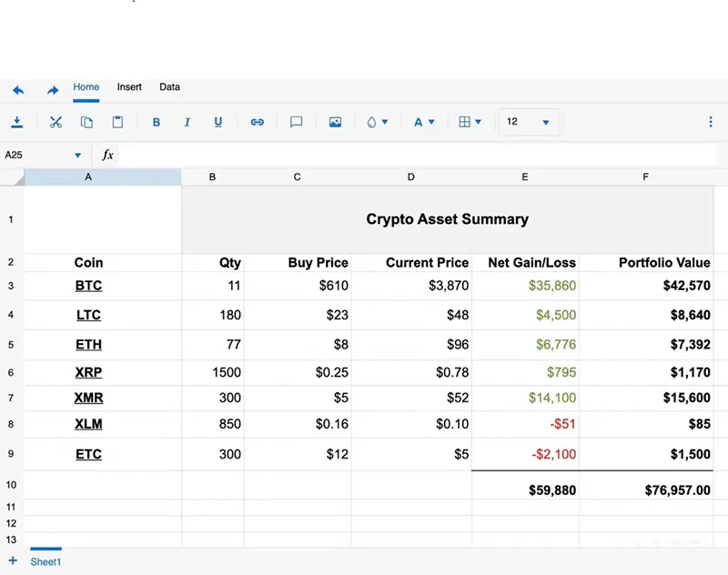Open the name box A25 dropdown
The width and height of the screenshot is (728, 575).
click(77, 156)
